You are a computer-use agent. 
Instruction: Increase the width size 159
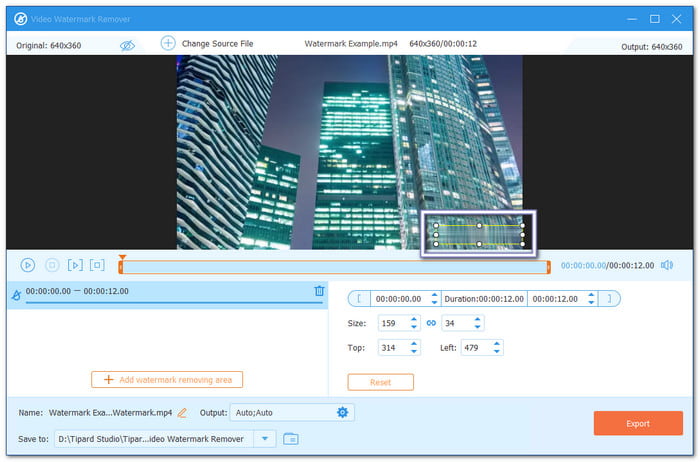(x=414, y=320)
